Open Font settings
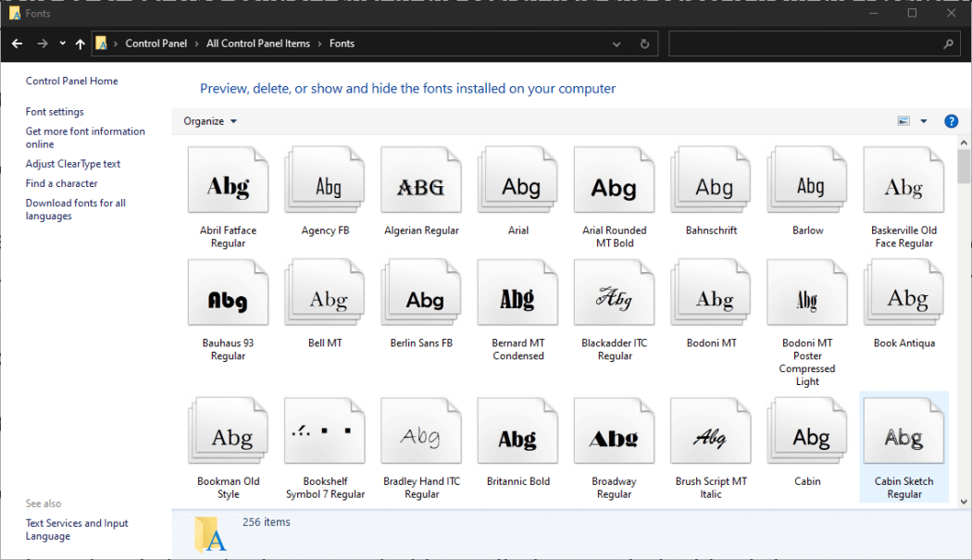This screenshot has height=560, width=972. pos(54,111)
